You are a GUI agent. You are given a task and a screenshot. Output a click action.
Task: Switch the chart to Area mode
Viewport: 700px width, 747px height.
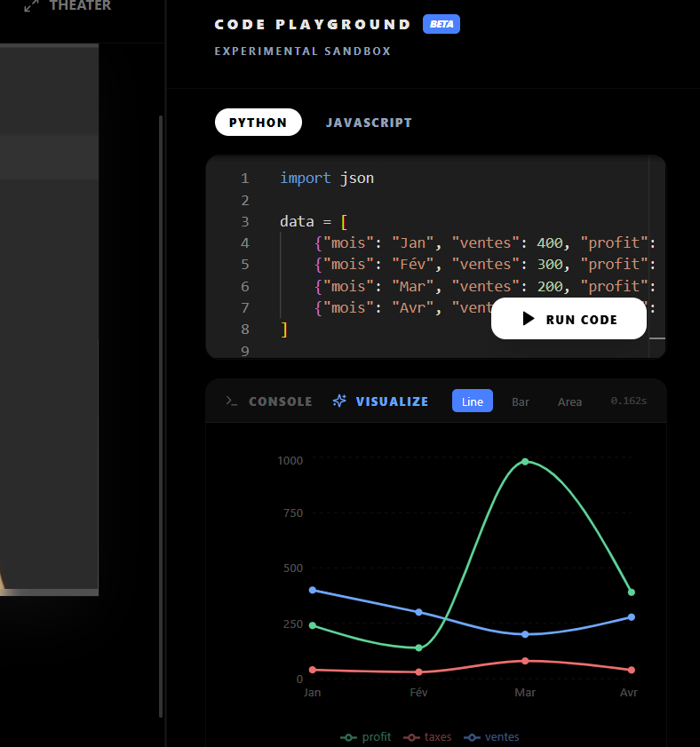[x=569, y=401]
